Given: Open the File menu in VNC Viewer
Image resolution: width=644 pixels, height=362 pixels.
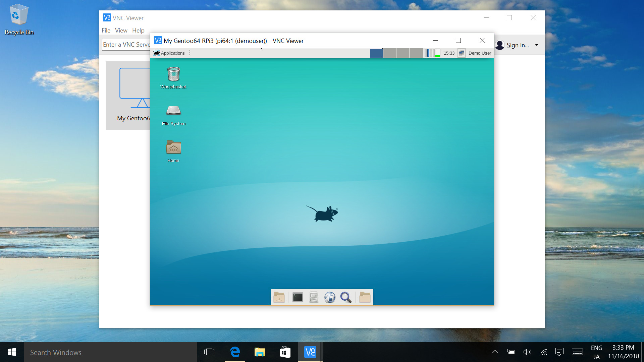Looking at the screenshot, I should [106, 31].
